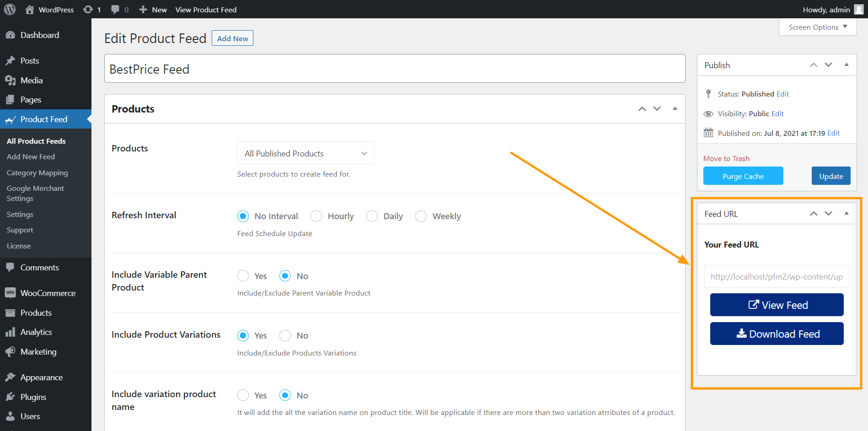Select No Interval refresh option
The height and width of the screenshot is (431, 868).
[243, 216]
